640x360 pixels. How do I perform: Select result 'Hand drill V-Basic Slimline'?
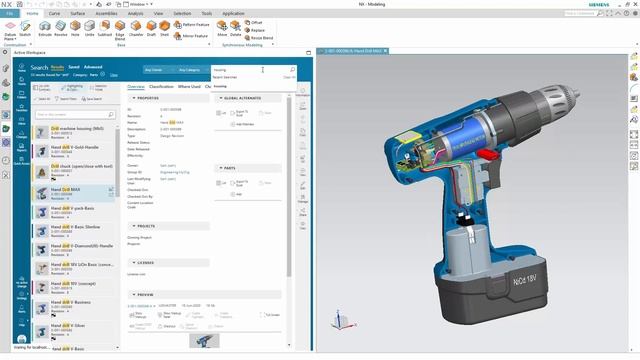tap(74, 231)
